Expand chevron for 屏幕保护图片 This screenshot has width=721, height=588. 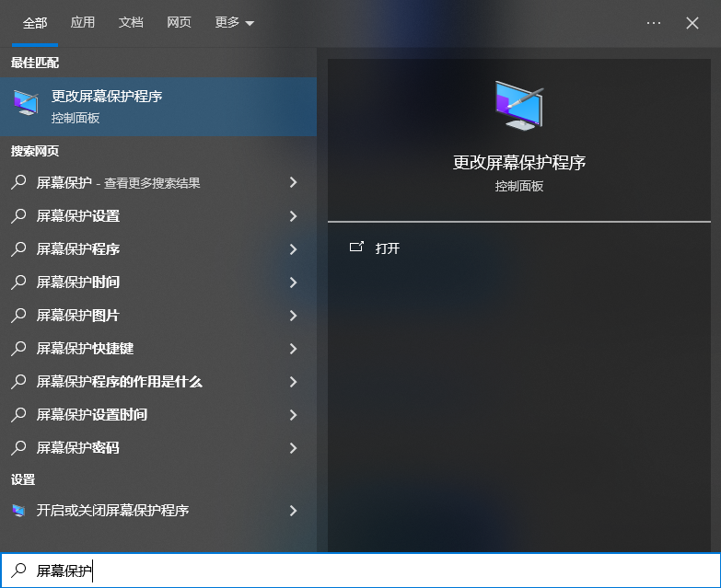click(x=294, y=315)
